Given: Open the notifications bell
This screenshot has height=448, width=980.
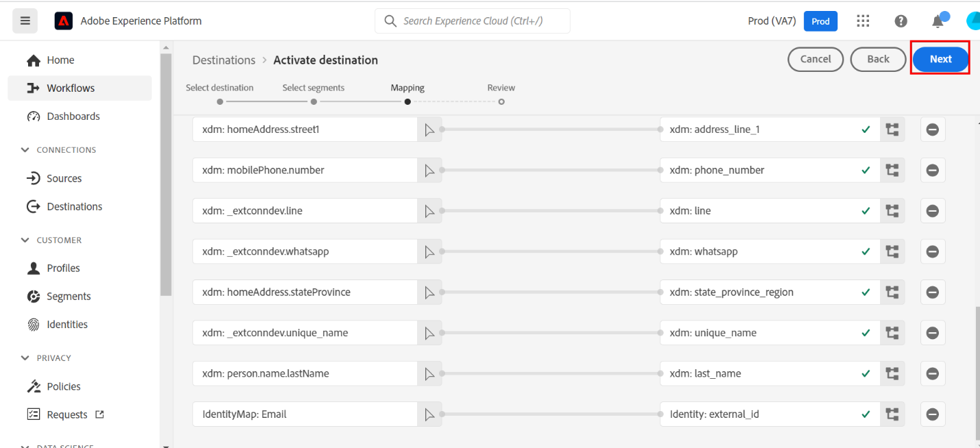Looking at the screenshot, I should point(938,21).
